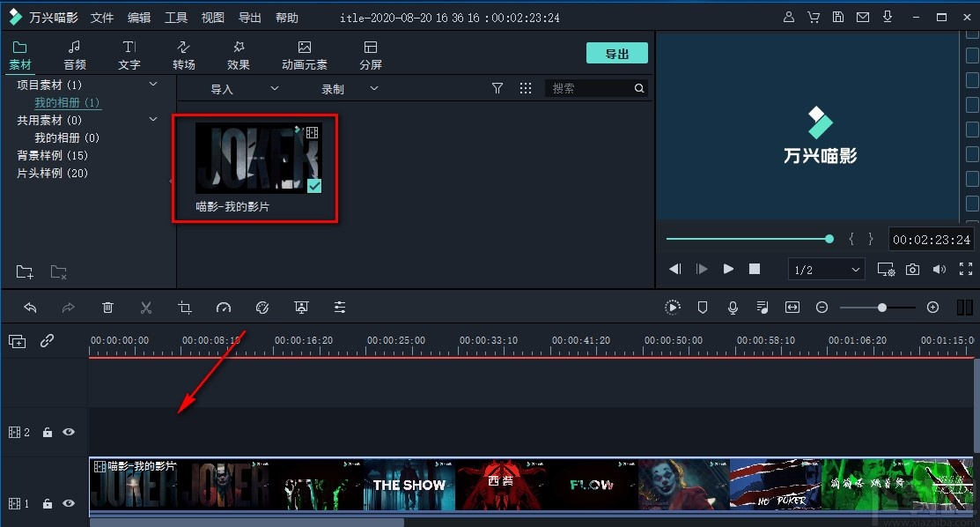Split the clip with the scissors tool
The height and width of the screenshot is (527, 980).
146,307
